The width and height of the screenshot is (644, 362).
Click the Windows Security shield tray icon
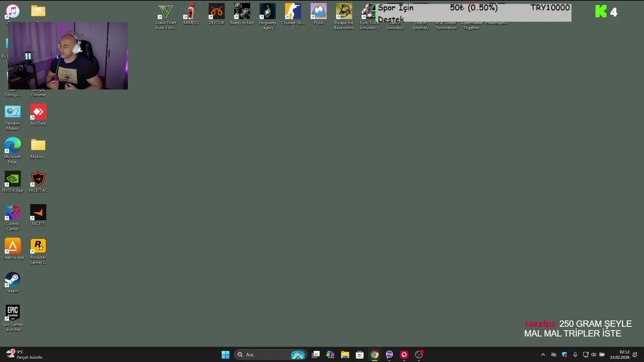pos(565,354)
